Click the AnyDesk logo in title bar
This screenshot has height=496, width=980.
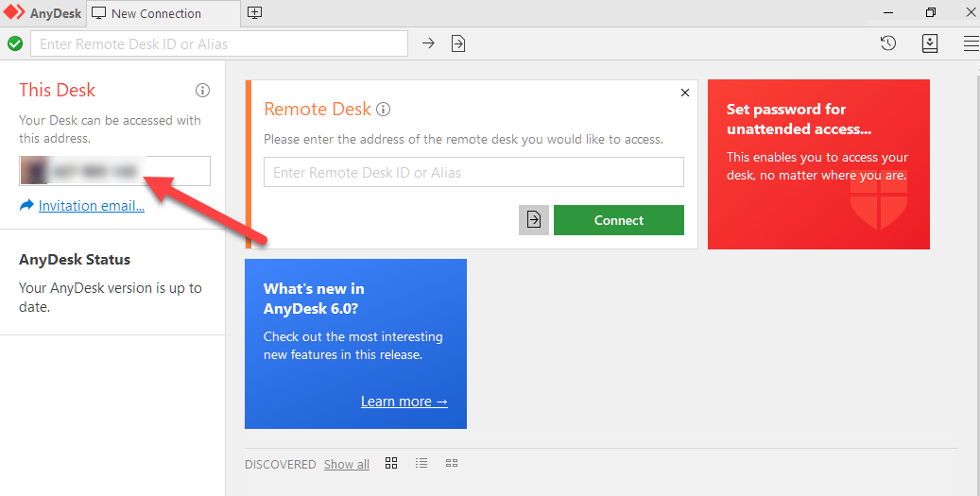(14, 13)
